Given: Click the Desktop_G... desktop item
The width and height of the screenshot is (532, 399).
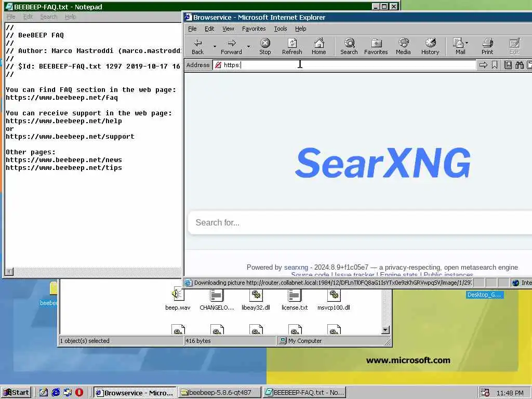Looking at the screenshot, I should click(485, 295).
